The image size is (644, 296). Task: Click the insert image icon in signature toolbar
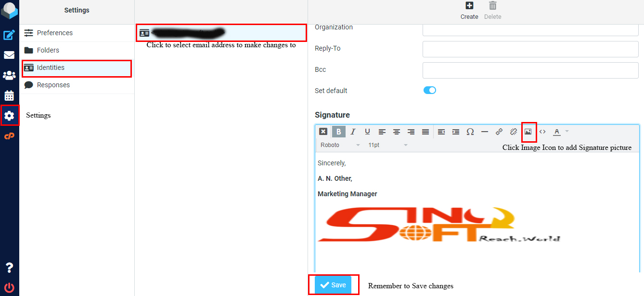coord(528,132)
